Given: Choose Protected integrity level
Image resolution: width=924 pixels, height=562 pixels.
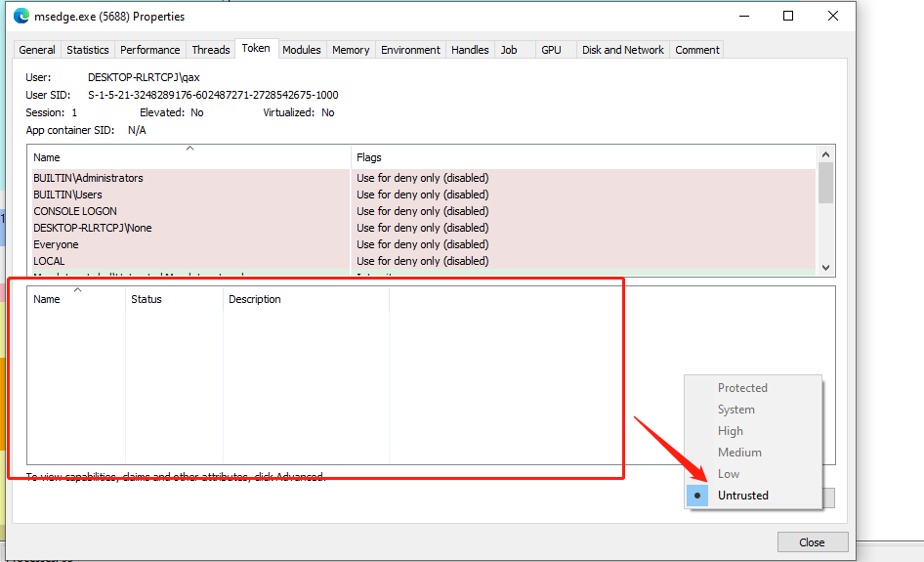Looking at the screenshot, I should [x=754, y=387].
